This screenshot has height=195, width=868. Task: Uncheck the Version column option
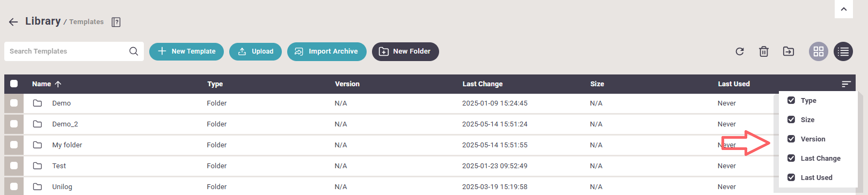791,139
